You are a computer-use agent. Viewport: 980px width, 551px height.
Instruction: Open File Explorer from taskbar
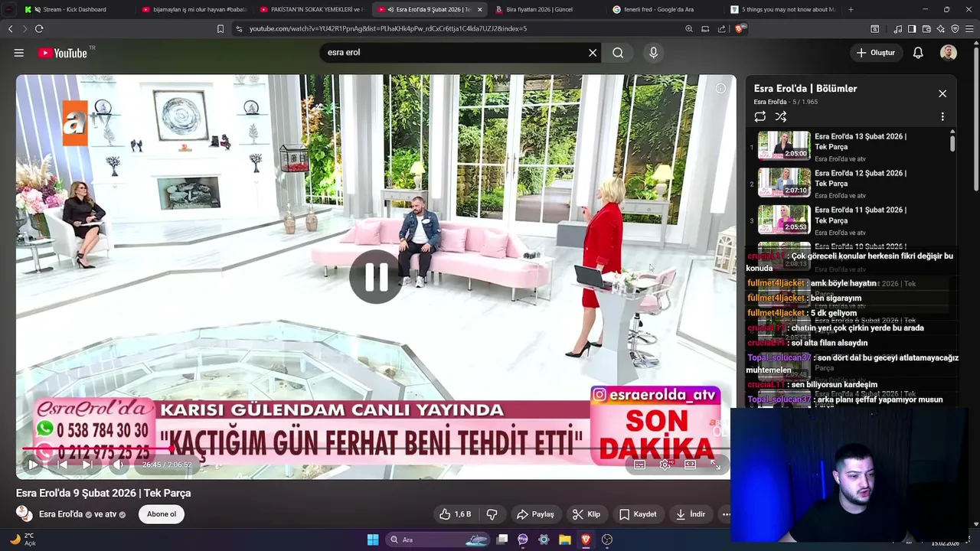tap(564, 540)
